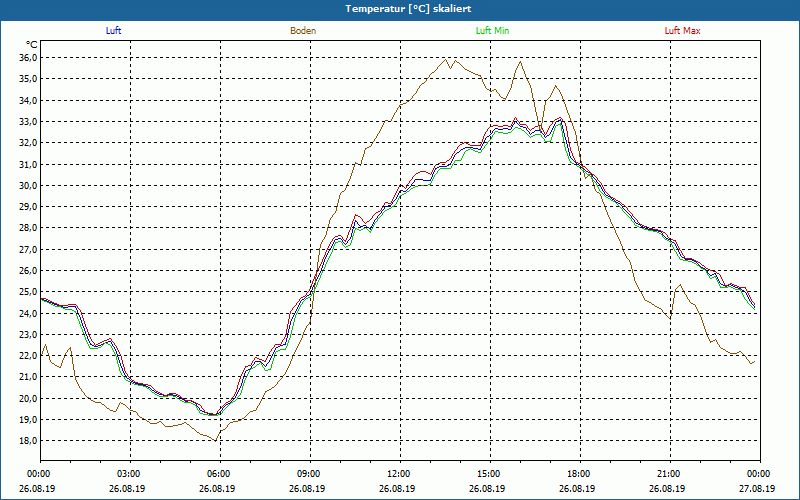
Task: Click the 24,0 y-axis label
Action: click(x=29, y=313)
